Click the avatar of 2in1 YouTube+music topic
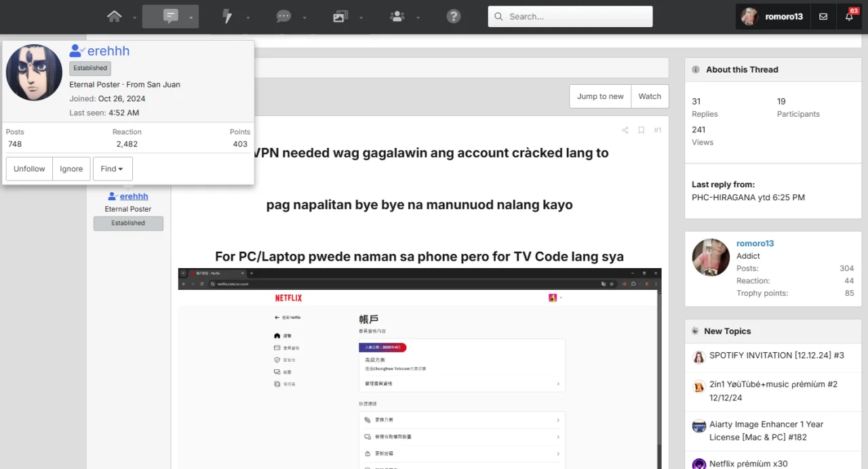Screen dimensions: 868x469 [699, 387]
